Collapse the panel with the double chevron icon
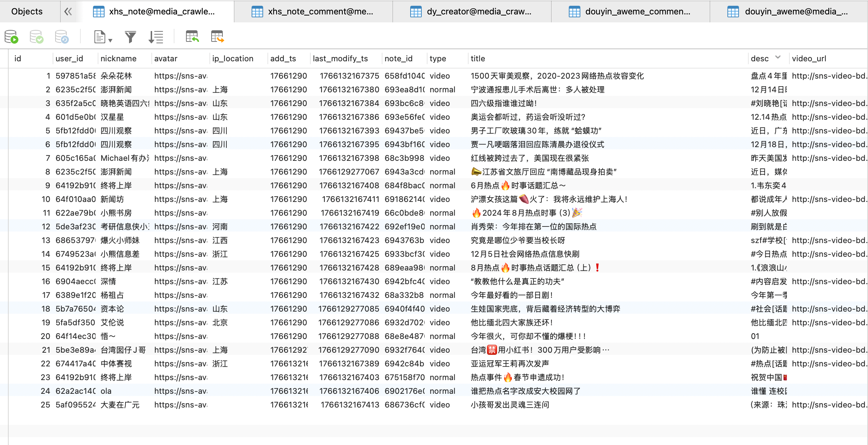The height and width of the screenshot is (445, 868). pyautogui.click(x=68, y=12)
